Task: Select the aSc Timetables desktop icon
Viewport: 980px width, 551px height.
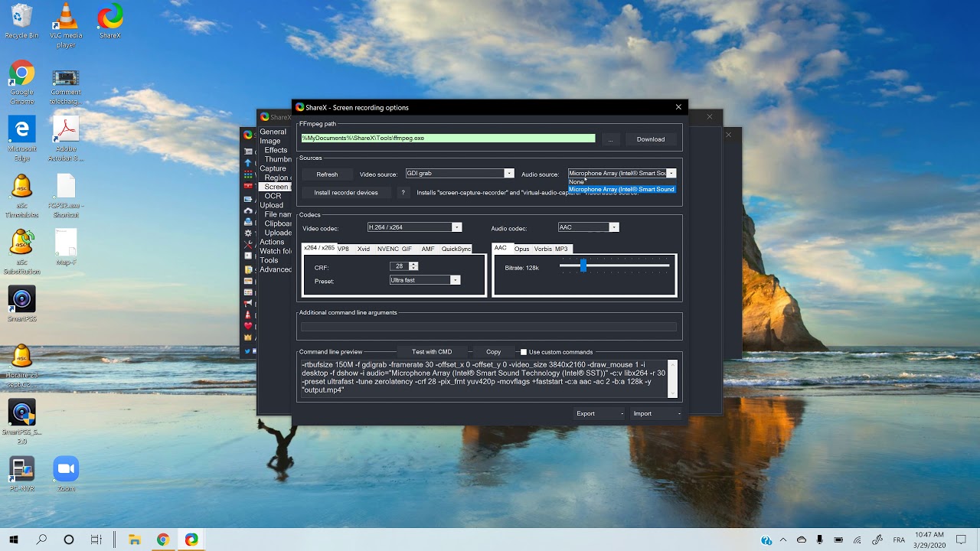Action: click(21, 197)
